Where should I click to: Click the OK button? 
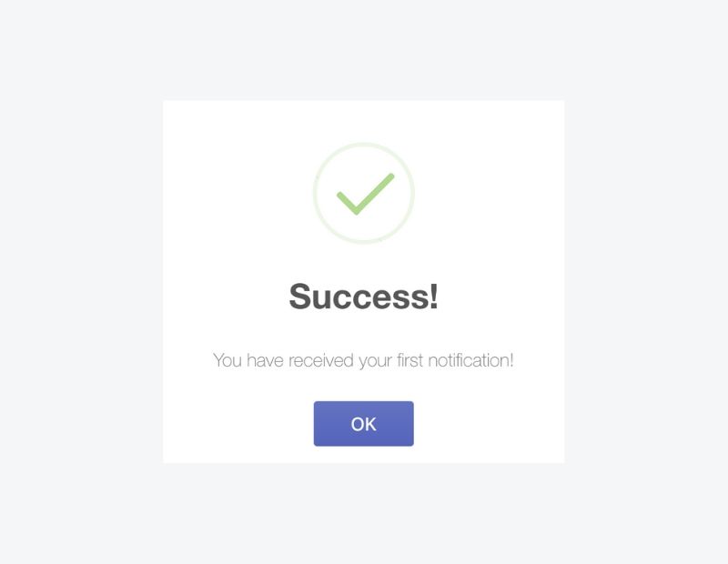click(363, 423)
